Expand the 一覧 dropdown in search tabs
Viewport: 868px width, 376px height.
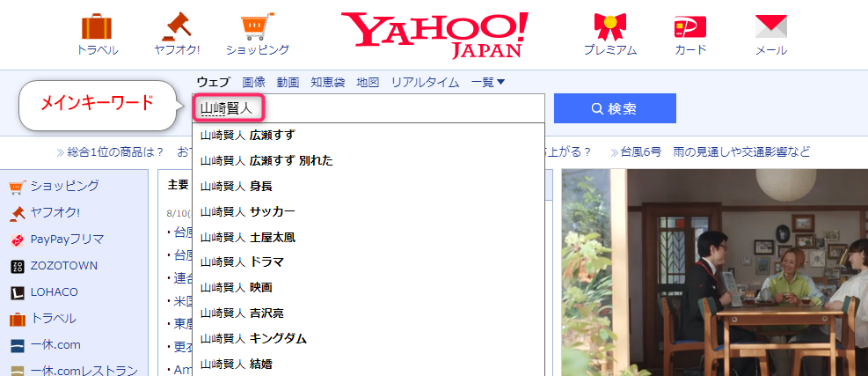click(488, 83)
